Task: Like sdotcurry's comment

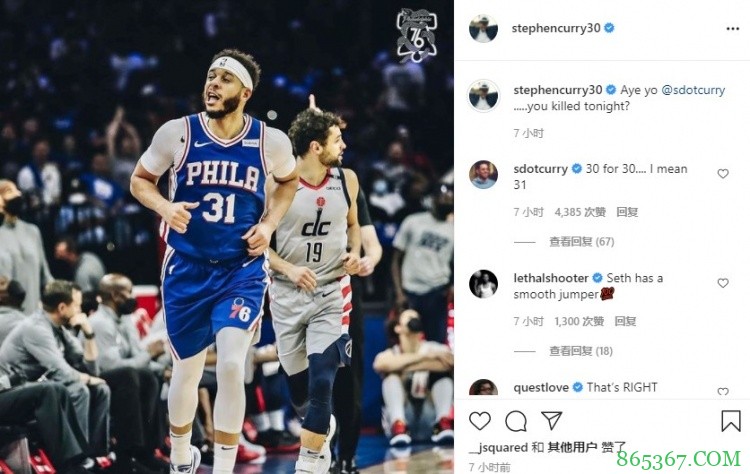Action: (723, 174)
